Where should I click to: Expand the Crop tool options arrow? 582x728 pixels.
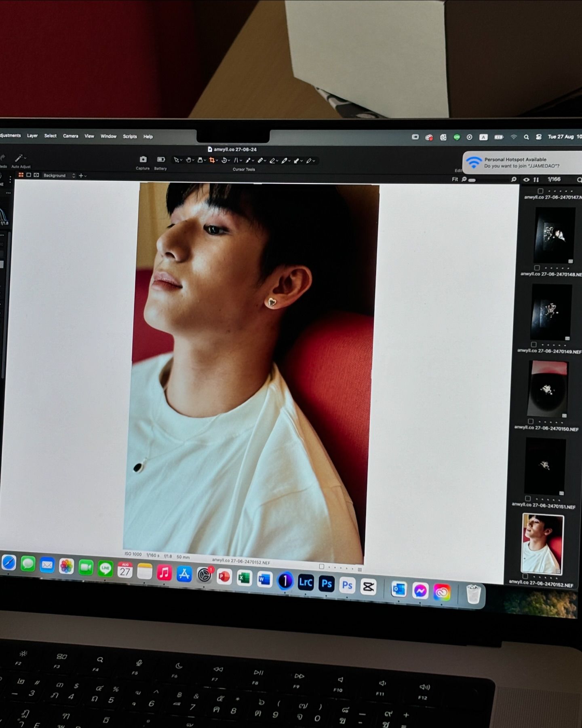click(x=217, y=161)
